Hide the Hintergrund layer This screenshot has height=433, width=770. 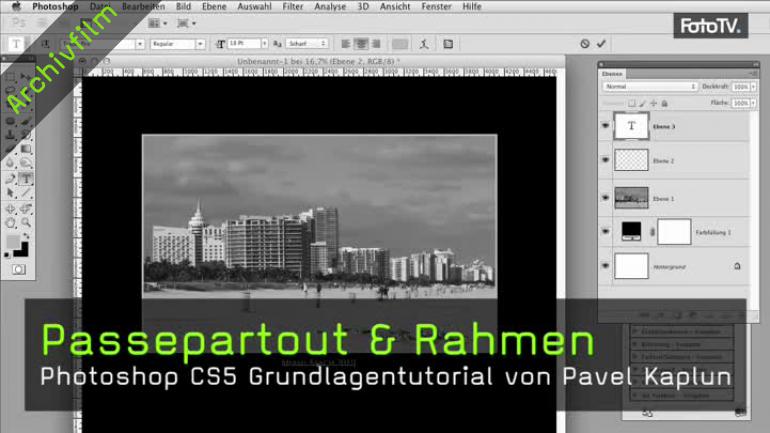605,266
